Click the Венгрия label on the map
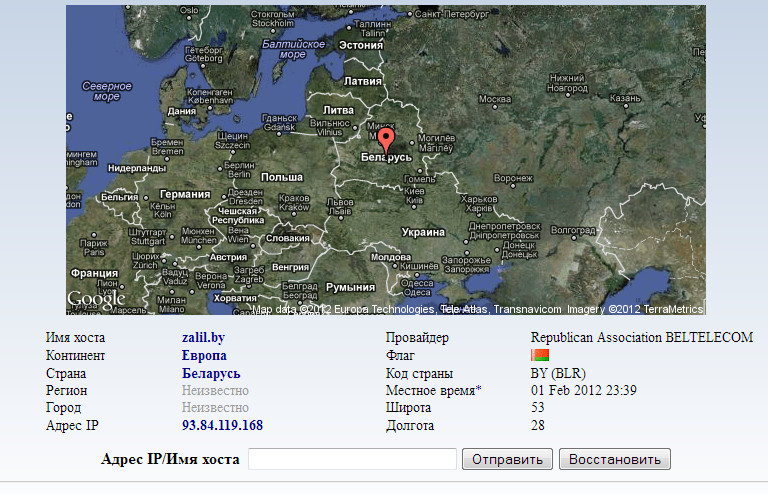The width and height of the screenshot is (768, 494). coord(290,267)
